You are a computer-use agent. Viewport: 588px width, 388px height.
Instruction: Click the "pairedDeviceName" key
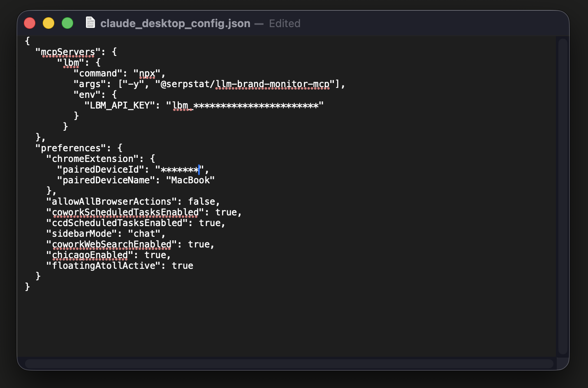pyautogui.click(x=106, y=180)
